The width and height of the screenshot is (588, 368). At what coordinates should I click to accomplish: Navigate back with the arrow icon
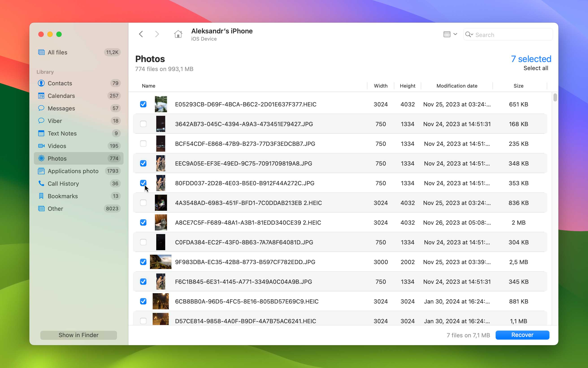[141, 34]
